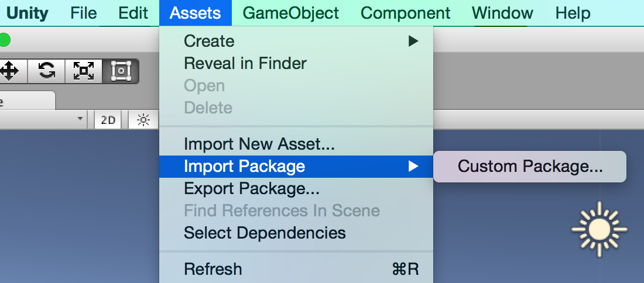Viewport: 644px width, 283px height.
Task: Open the Component menu
Action: pos(405,13)
